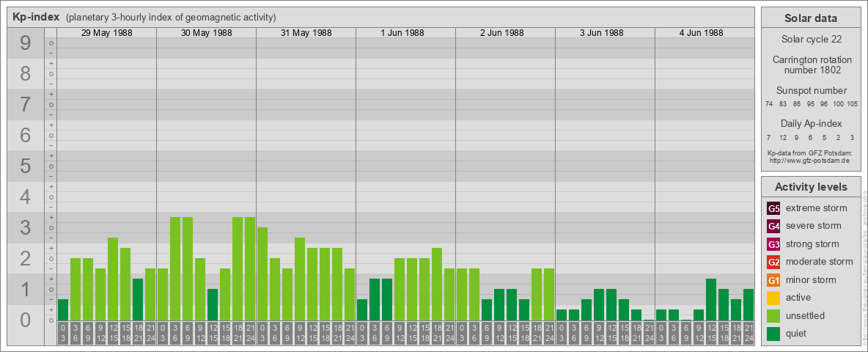The height and width of the screenshot is (352, 868).
Task: Click the G3 strong storm badge
Action: 773,244
